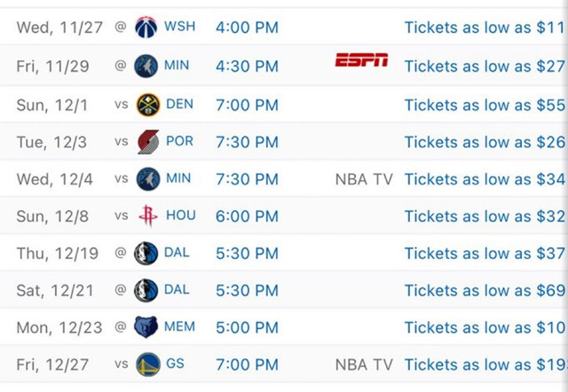
Task: Click the Mavericks logo on Thu 12/19
Action: click(146, 253)
